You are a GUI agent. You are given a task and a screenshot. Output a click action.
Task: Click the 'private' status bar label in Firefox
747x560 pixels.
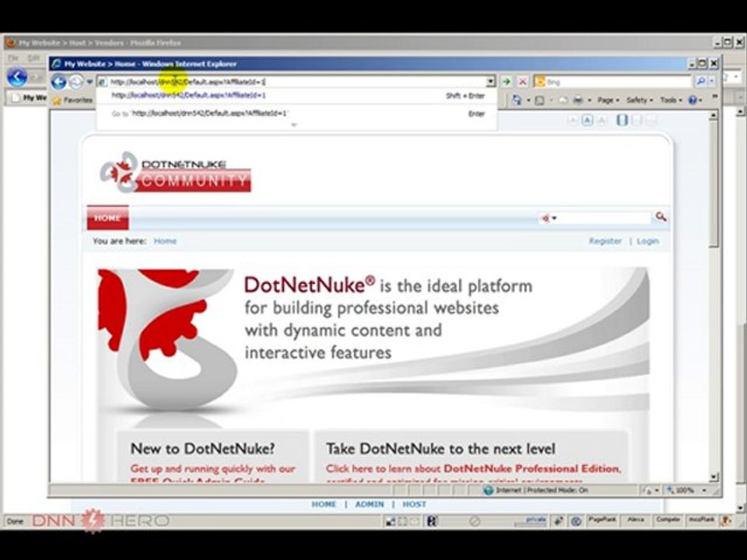point(536,520)
